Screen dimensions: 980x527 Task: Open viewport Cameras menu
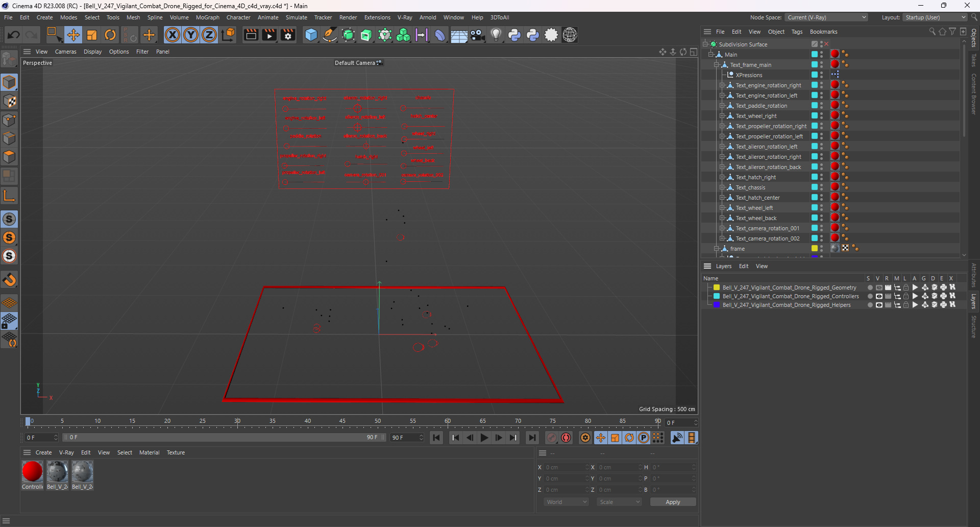[65, 52]
